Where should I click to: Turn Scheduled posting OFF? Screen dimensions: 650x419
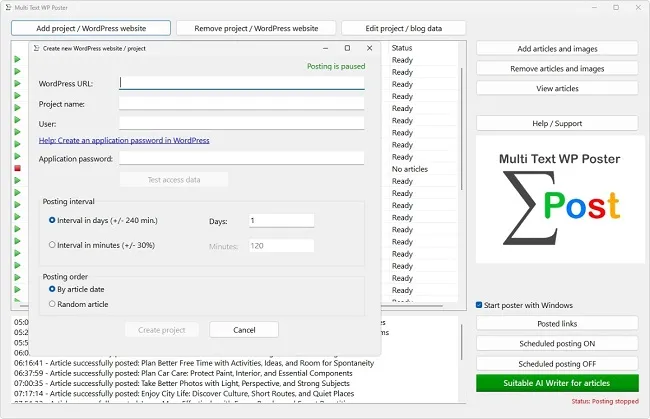pyautogui.click(x=557, y=364)
